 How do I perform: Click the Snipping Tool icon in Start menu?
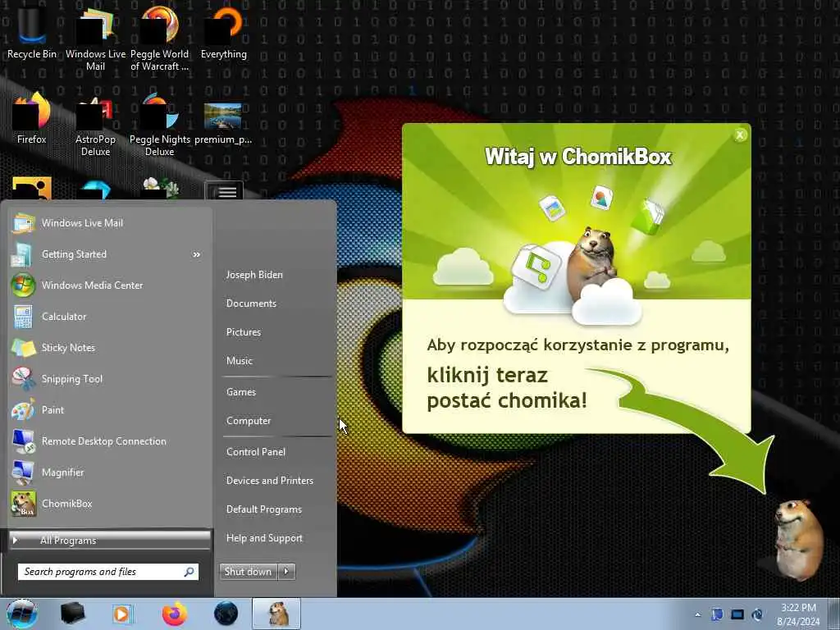pyautogui.click(x=23, y=379)
